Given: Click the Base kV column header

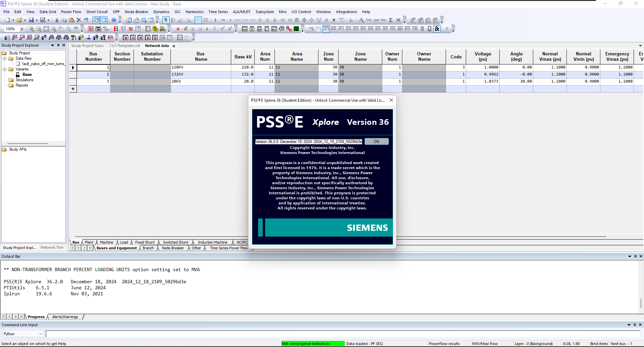Looking at the screenshot, I should (x=243, y=57).
